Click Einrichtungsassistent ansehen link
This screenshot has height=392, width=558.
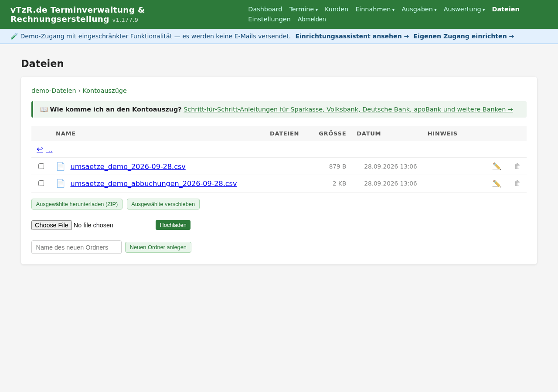(352, 36)
